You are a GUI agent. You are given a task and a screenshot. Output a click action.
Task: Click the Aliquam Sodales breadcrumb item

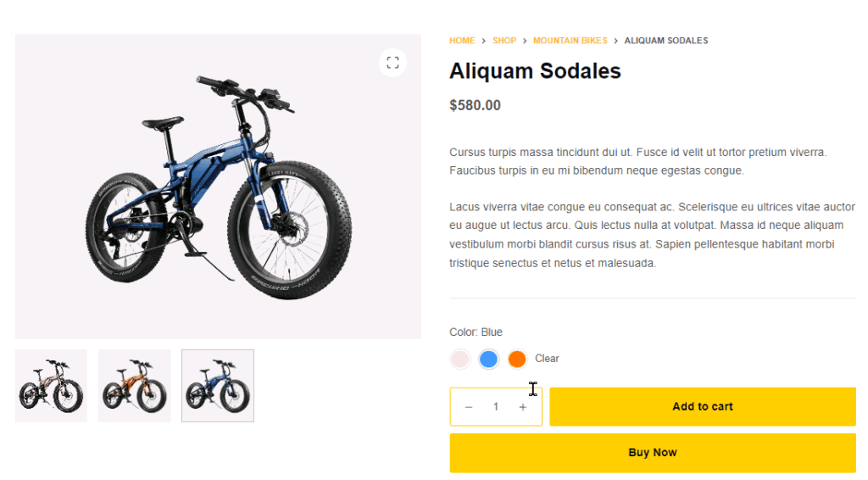coord(666,41)
